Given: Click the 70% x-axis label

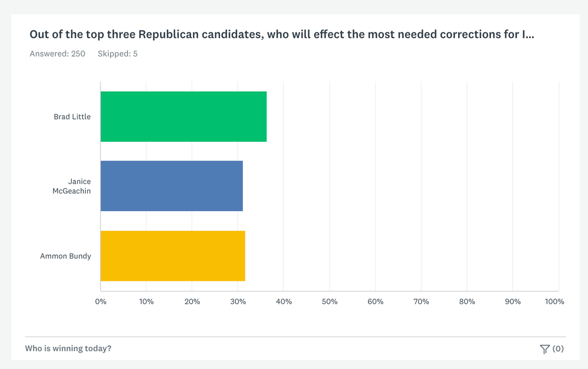Looking at the screenshot, I should [421, 301].
